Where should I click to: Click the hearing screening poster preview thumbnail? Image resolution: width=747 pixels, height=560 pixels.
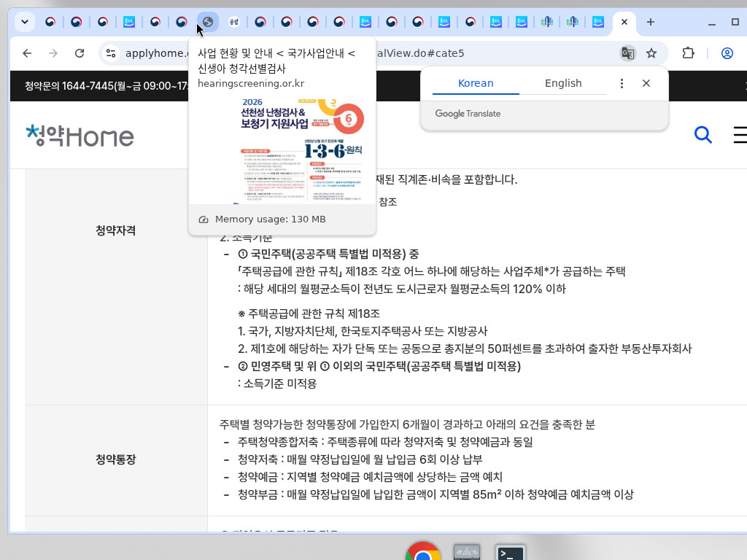pyautogui.click(x=282, y=152)
